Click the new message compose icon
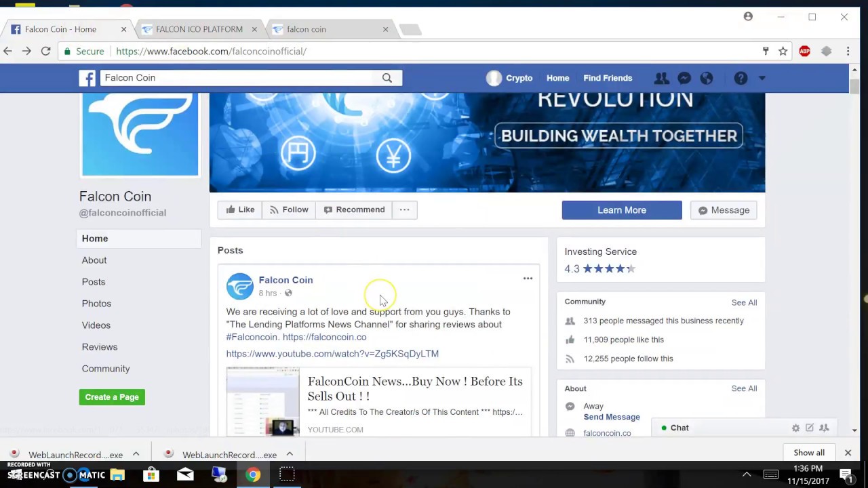Screen dimensions: 868x488 (x=810, y=428)
